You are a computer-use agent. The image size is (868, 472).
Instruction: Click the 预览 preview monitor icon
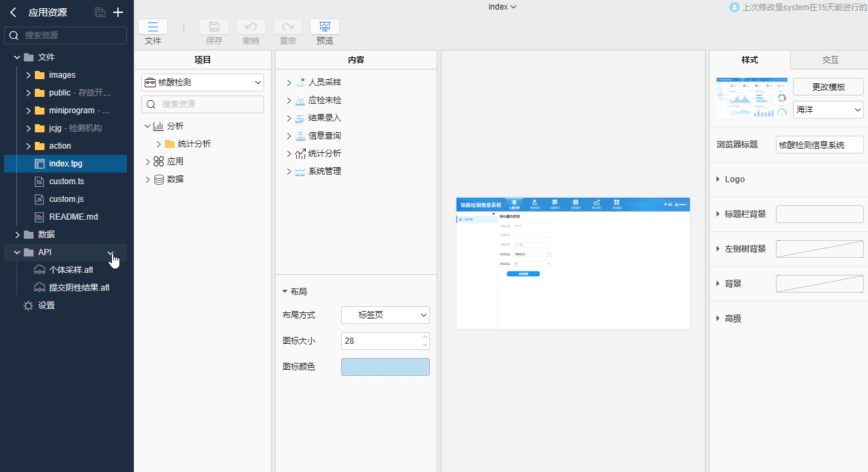(325, 27)
